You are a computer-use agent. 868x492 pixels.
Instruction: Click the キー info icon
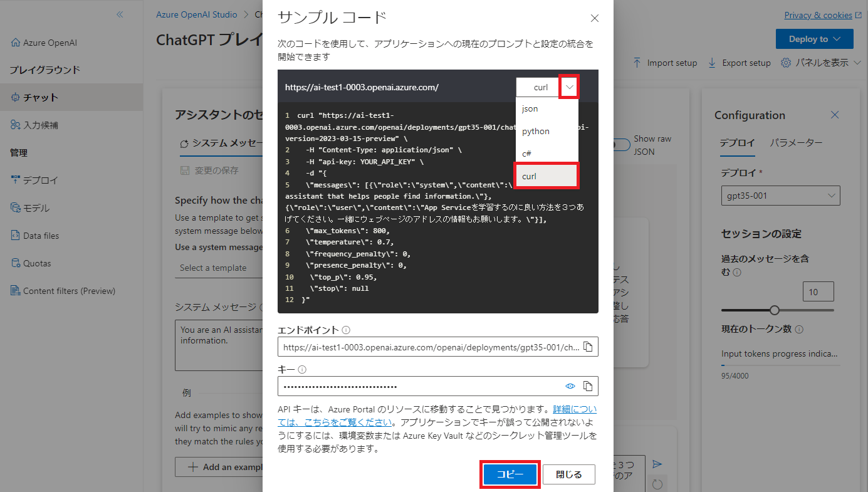(301, 370)
